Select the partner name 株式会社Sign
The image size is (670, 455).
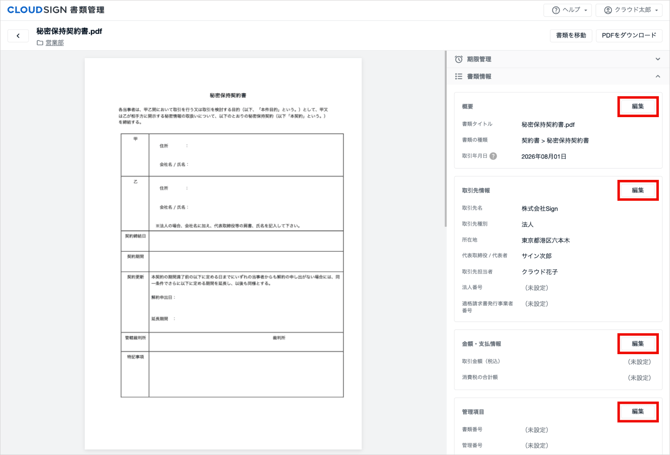[x=539, y=208]
